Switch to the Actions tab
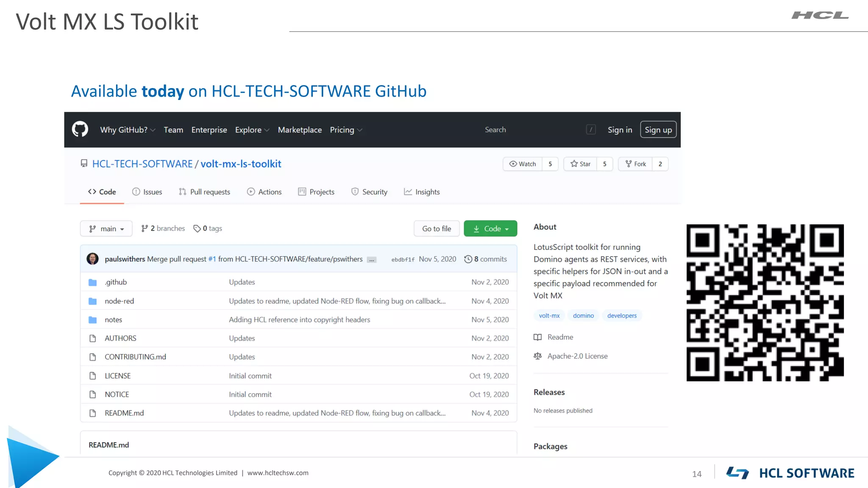 pyautogui.click(x=264, y=192)
